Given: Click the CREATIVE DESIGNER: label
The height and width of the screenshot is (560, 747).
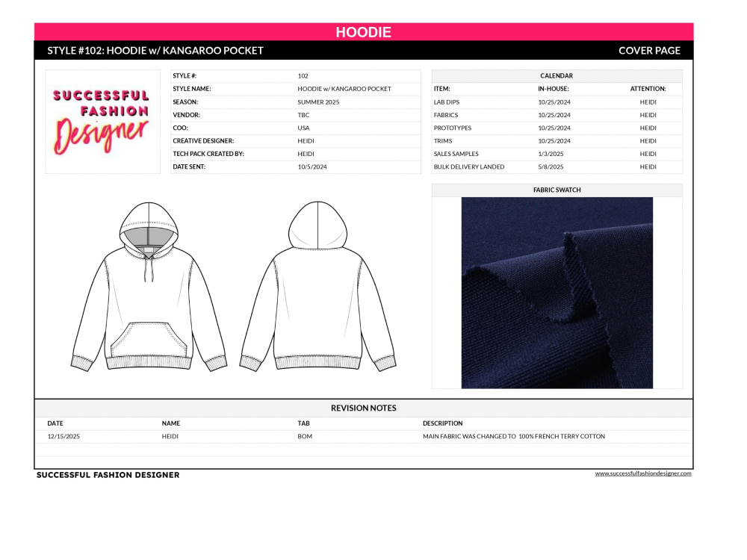Looking at the screenshot, I should [x=203, y=141].
